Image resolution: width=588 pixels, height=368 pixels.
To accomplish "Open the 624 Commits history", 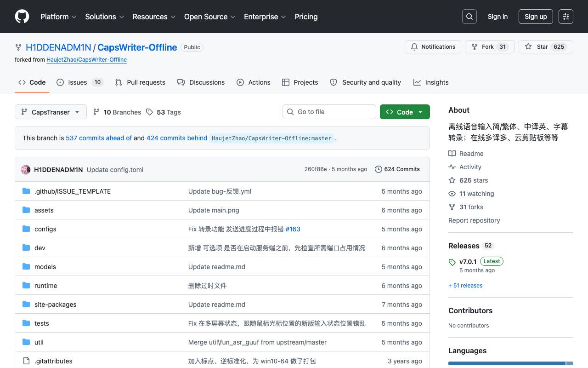I will tap(397, 169).
